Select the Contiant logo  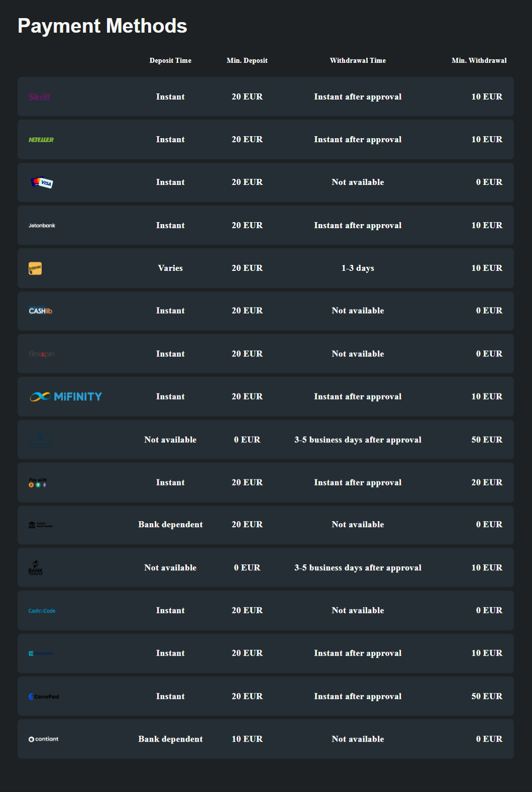coord(43,739)
